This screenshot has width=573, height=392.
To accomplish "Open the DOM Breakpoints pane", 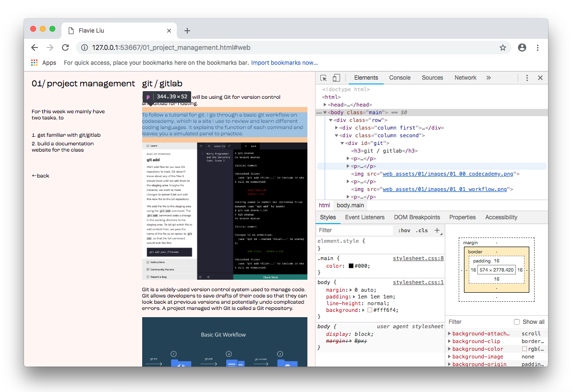I will pos(417,217).
